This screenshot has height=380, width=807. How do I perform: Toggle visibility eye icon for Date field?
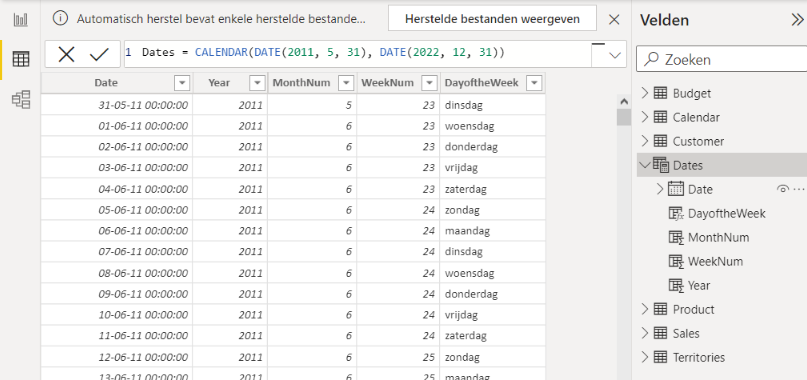click(x=782, y=189)
